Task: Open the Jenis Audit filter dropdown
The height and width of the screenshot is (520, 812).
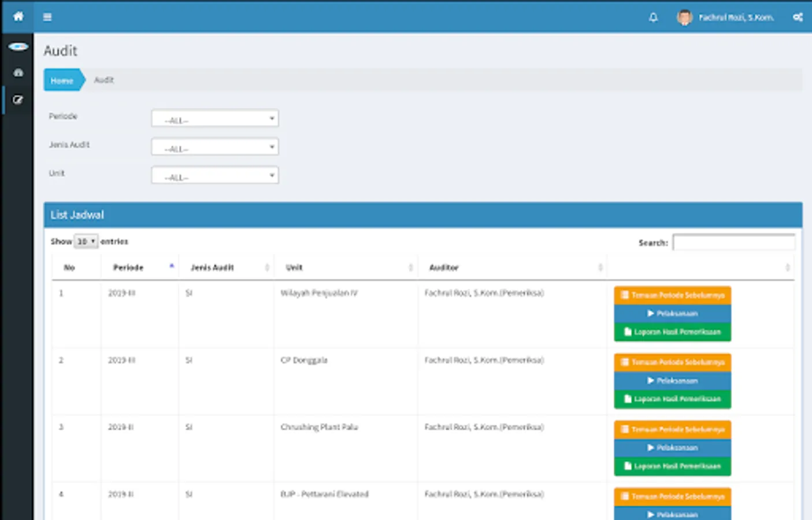Action: tap(215, 147)
